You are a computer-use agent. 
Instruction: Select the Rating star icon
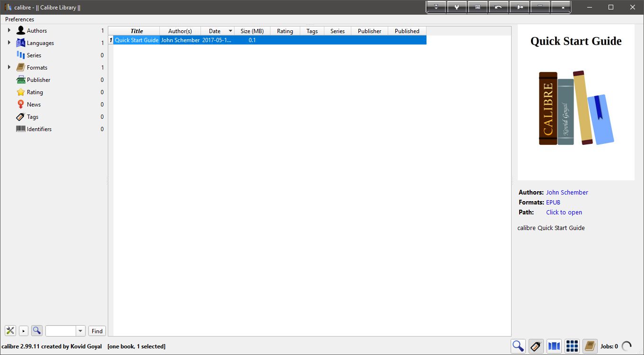click(x=21, y=92)
